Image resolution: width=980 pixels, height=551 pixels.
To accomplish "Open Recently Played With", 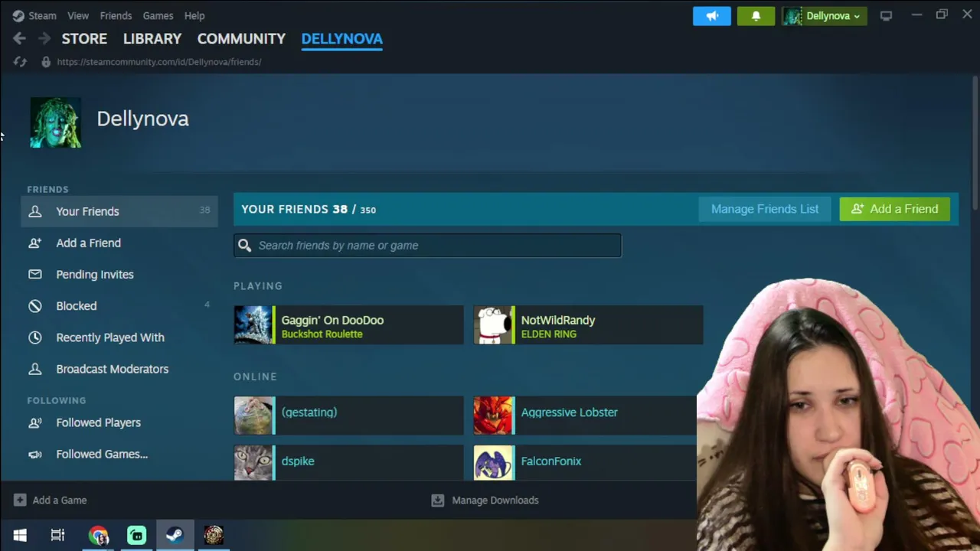I will (x=119, y=337).
